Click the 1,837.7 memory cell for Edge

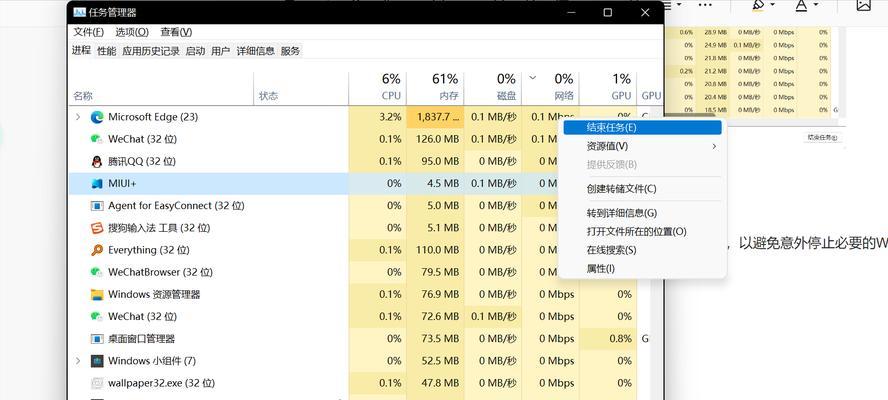436,117
